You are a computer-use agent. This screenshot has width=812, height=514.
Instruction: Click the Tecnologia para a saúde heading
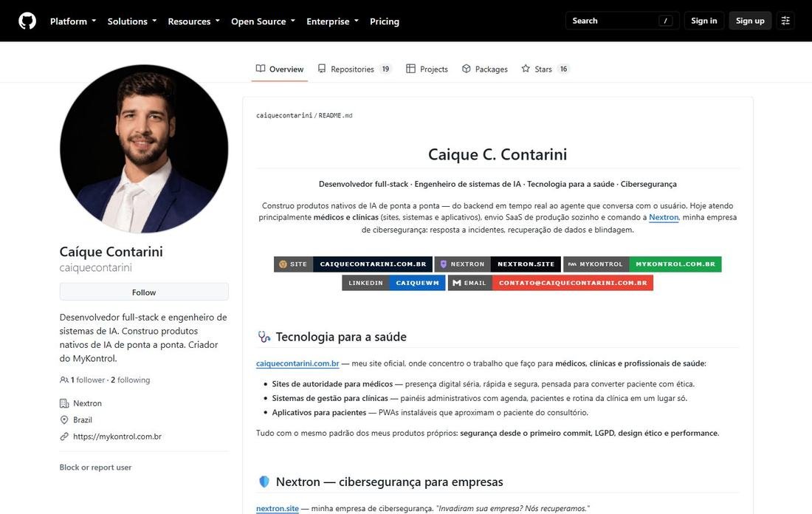click(x=341, y=337)
